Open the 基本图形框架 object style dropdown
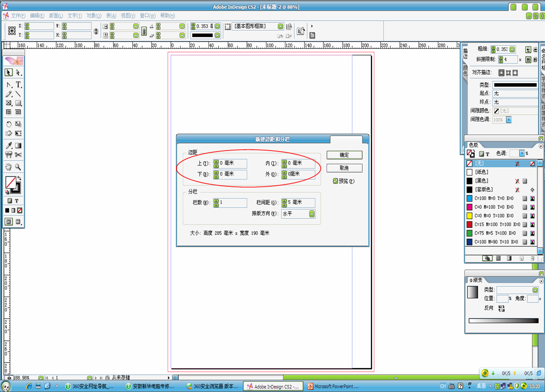The width and height of the screenshot is (545, 392). pos(280,27)
